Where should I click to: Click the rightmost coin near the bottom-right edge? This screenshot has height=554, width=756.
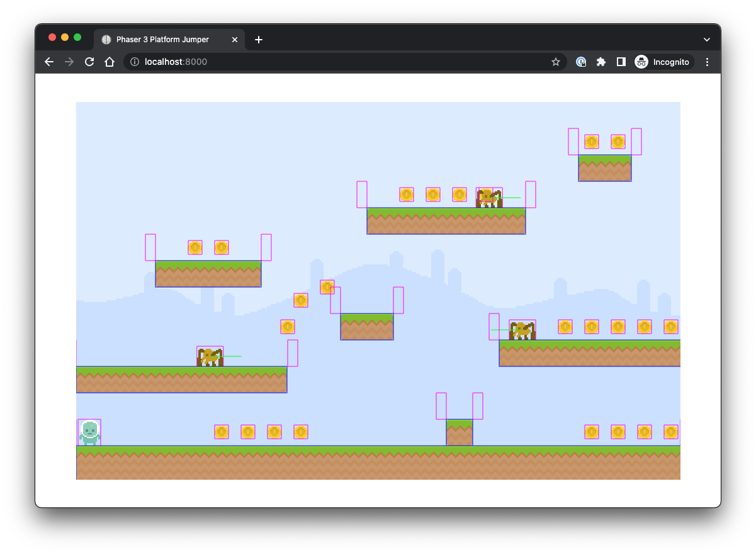[x=670, y=432]
